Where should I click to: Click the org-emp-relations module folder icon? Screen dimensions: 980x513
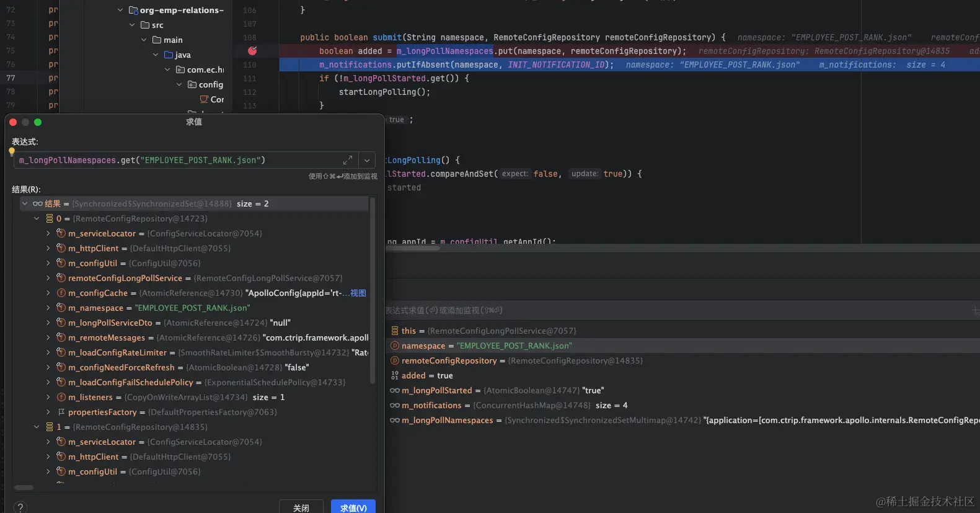tap(133, 10)
